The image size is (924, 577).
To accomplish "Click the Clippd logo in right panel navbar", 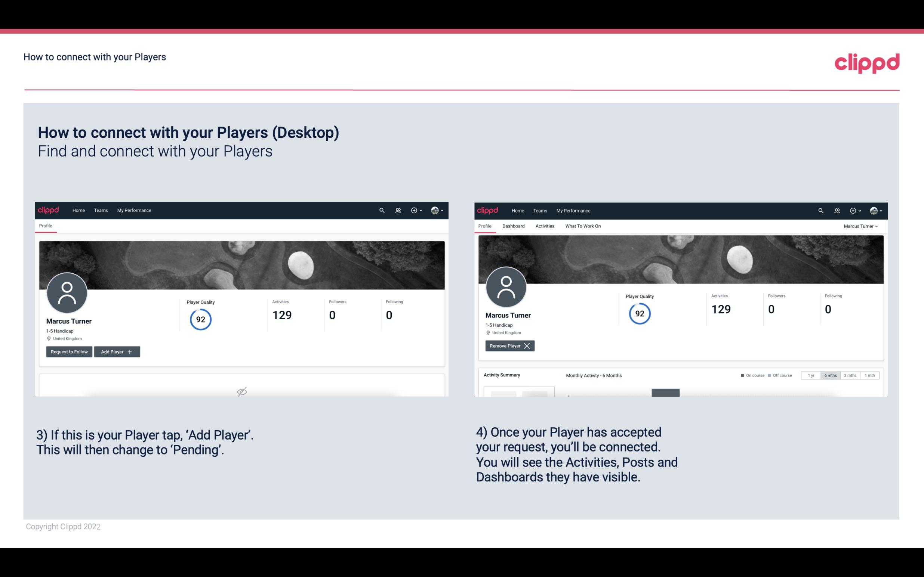I will pyautogui.click(x=488, y=210).
